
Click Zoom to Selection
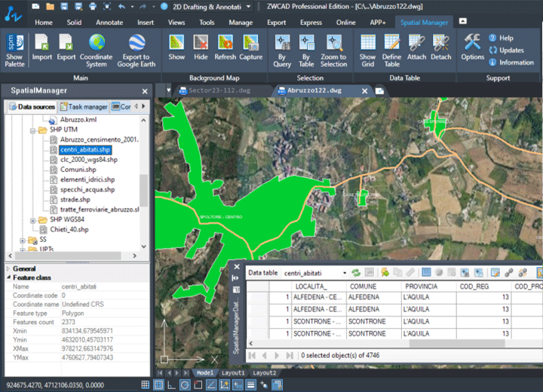point(333,51)
